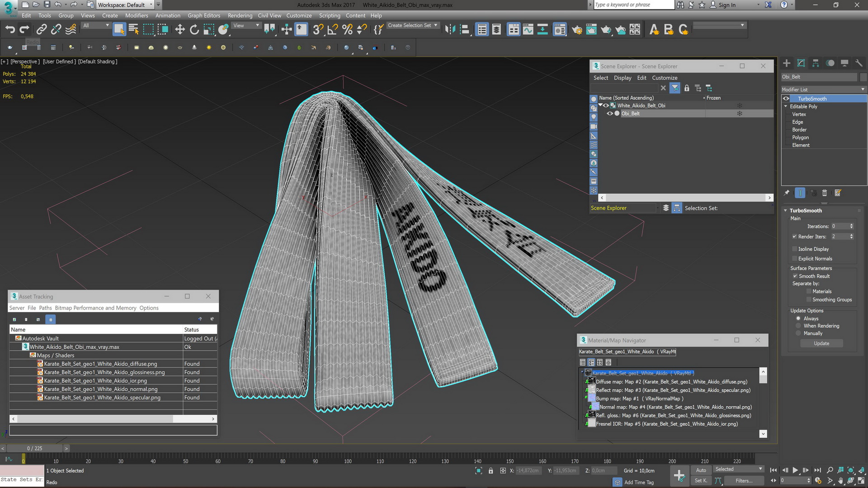Collapse the TurboSmooth rollout
Image resolution: width=868 pixels, height=488 pixels.
pyautogui.click(x=786, y=211)
